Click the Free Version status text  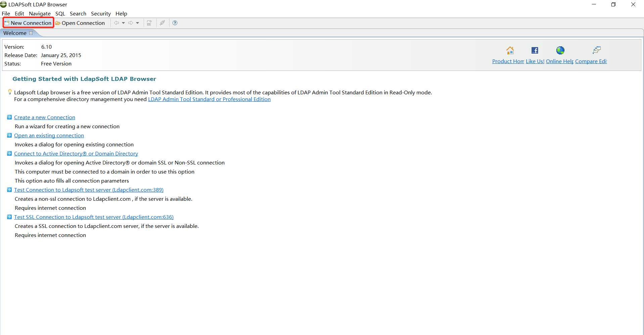click(56, 63)
